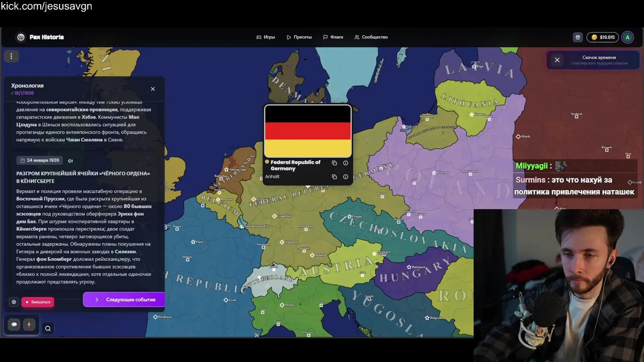This screenshot has width=644, height=362.
Task: Click the German flag thumbnail
Action: (308, 132)
